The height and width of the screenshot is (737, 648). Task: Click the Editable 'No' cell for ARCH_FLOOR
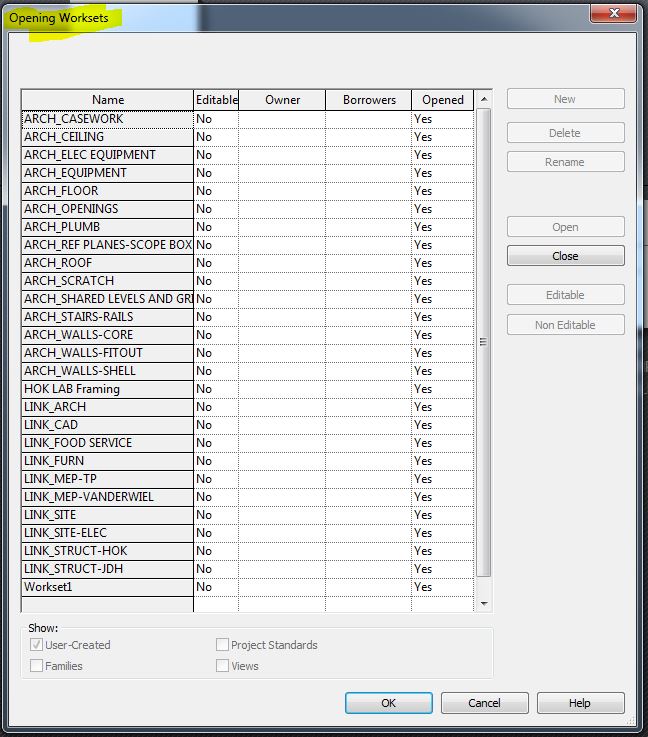click(x=216, y=191)
